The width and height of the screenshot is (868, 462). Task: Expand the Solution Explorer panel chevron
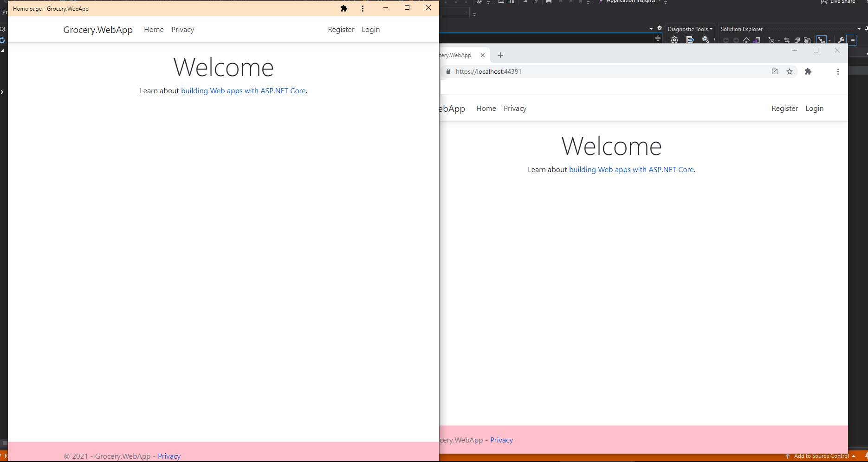click(859, 28)
